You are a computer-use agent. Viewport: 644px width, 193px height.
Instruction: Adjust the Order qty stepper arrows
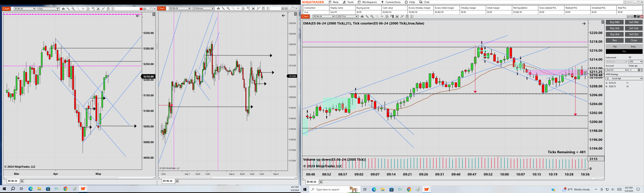click(x=641, y=70)
